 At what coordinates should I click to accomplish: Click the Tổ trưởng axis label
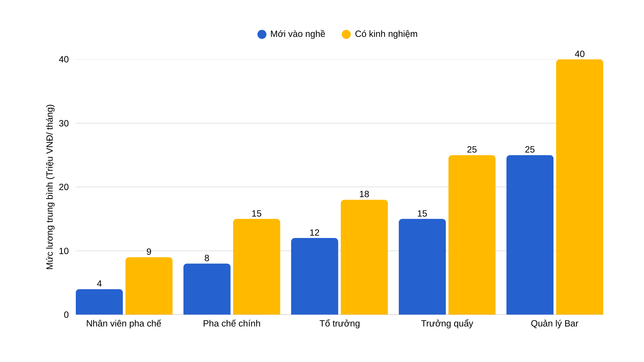click(x=339, y=323)
